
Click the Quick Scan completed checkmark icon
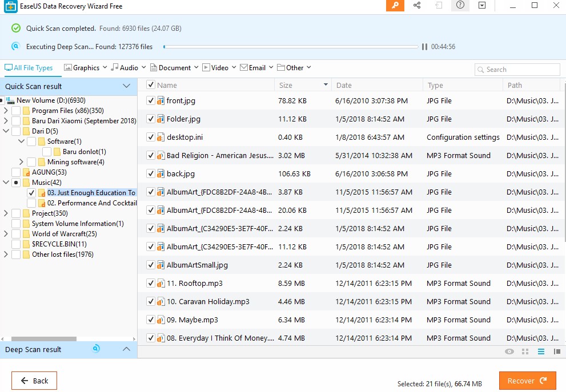click(16, 28)
